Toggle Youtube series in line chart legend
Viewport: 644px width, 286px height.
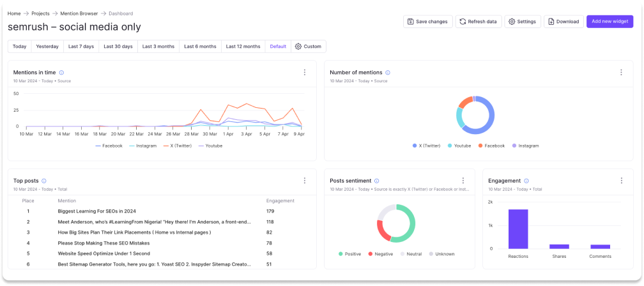click(x=210, y=146)
